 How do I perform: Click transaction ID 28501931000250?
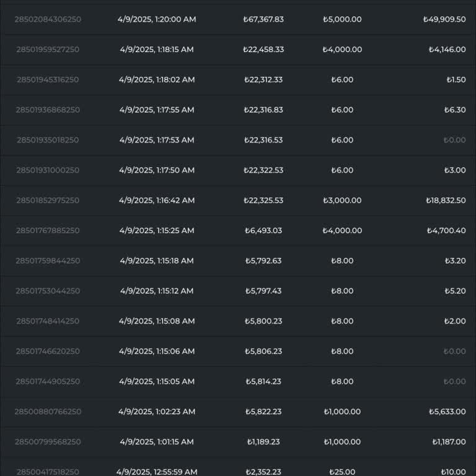tap(48, 170)
